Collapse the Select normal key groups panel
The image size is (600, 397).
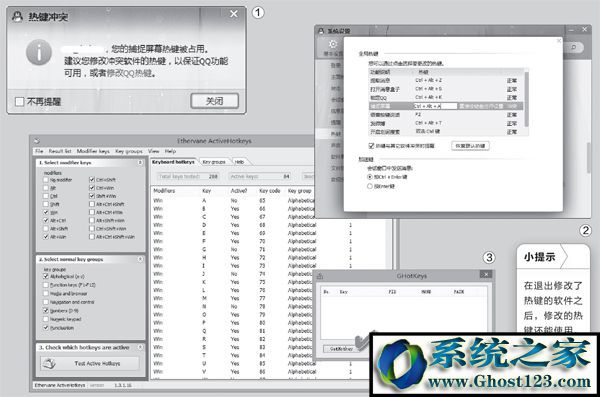pos(140,259)
